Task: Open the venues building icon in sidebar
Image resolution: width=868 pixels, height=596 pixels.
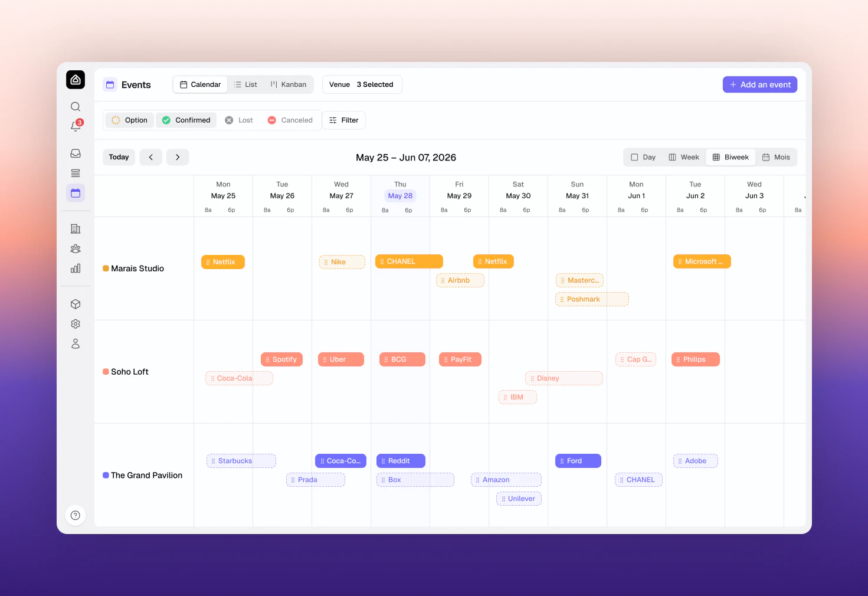Action: click(76, 229)
